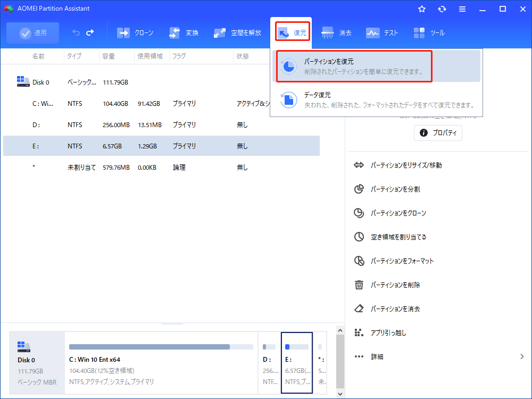Click the 91.42GB used space cell
Screen dimensions: 532x399
point(148,104)
